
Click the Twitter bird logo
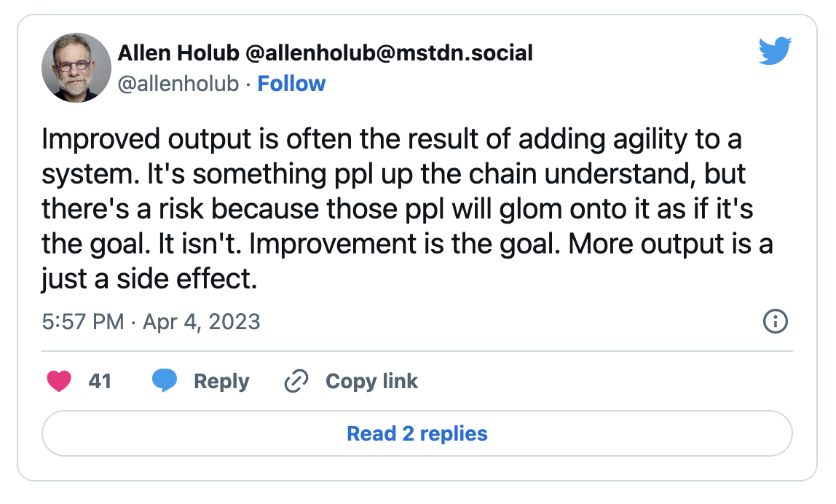point(774,50)
